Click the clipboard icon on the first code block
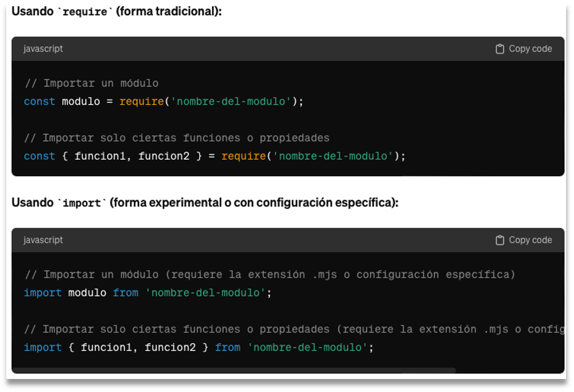 pos(499,49)
